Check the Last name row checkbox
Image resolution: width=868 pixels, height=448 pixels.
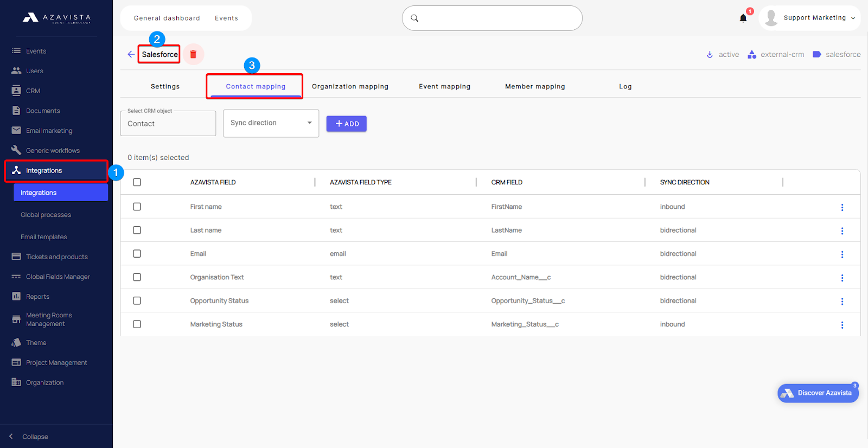pos(137,230)
